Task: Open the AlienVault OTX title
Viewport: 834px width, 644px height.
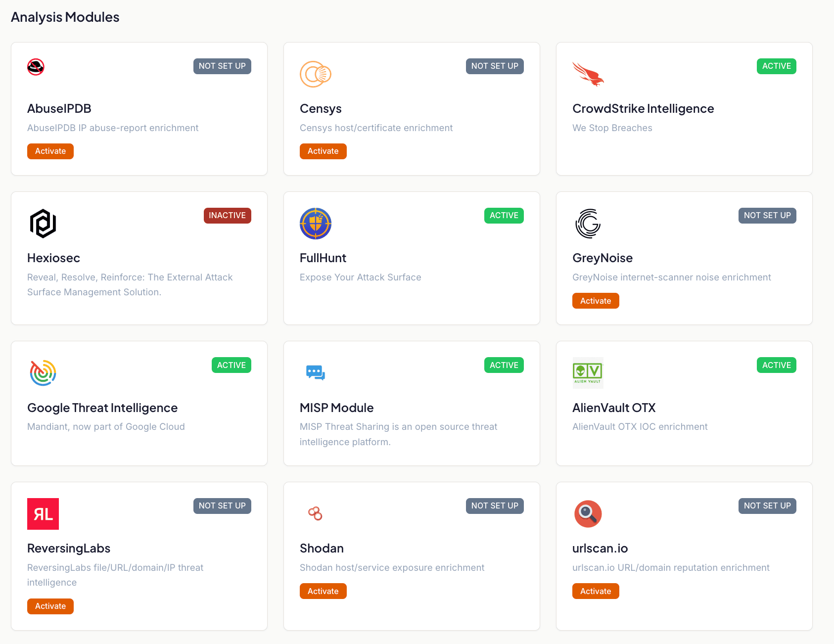Action: [614, 408]
